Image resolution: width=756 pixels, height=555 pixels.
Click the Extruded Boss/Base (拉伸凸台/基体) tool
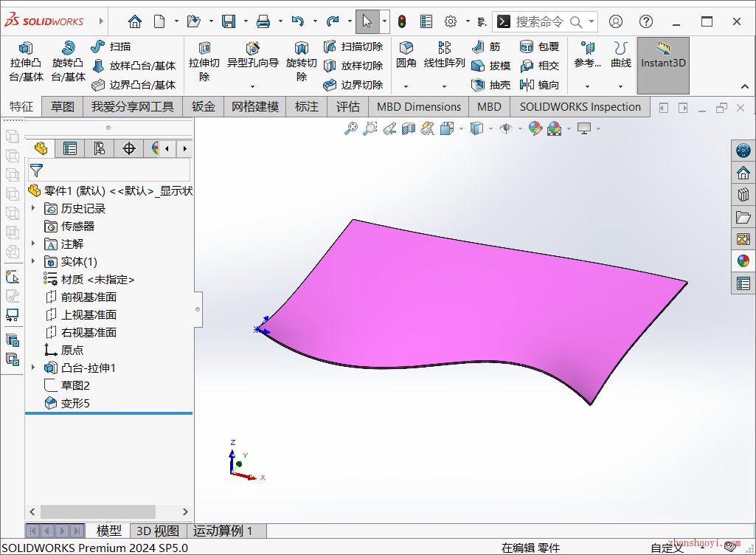coord(26,62)
